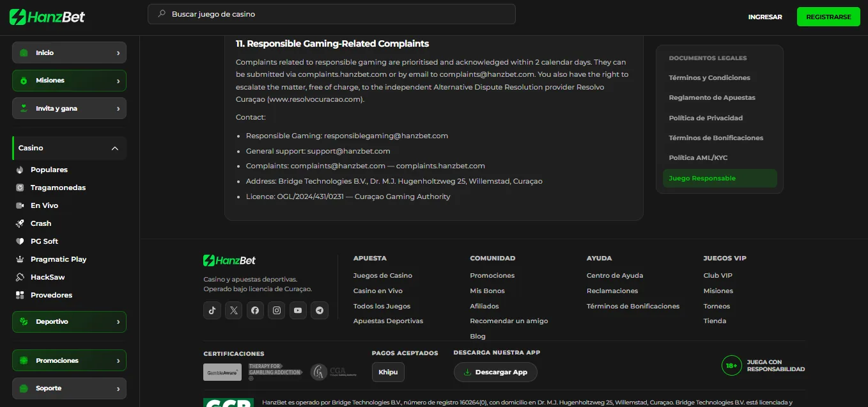Click the Descargar App button

[495, 372]
